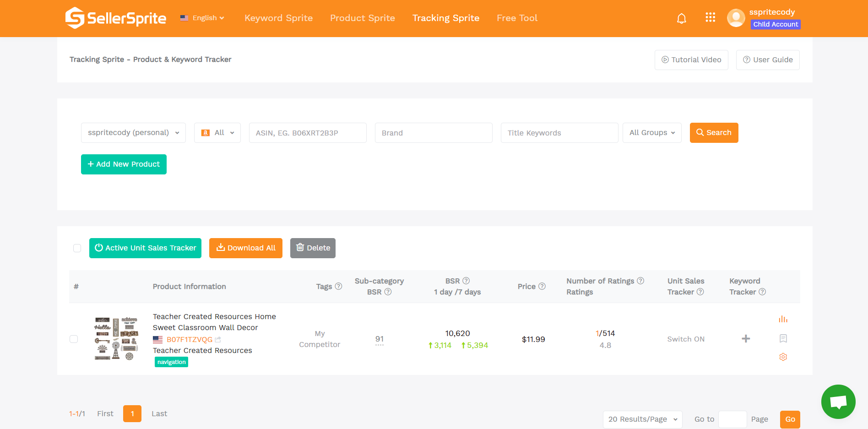Click the Product Information column header

point(190,287)
